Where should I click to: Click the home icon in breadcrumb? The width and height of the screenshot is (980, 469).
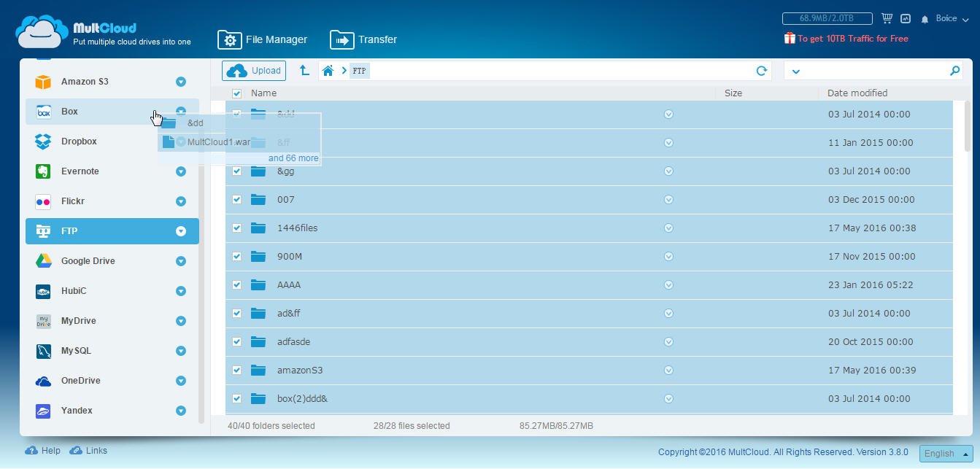click(x=328, y=71)
